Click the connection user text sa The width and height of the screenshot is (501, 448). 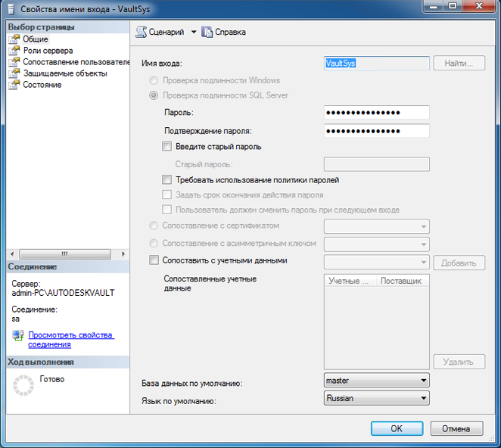point(16,319)
